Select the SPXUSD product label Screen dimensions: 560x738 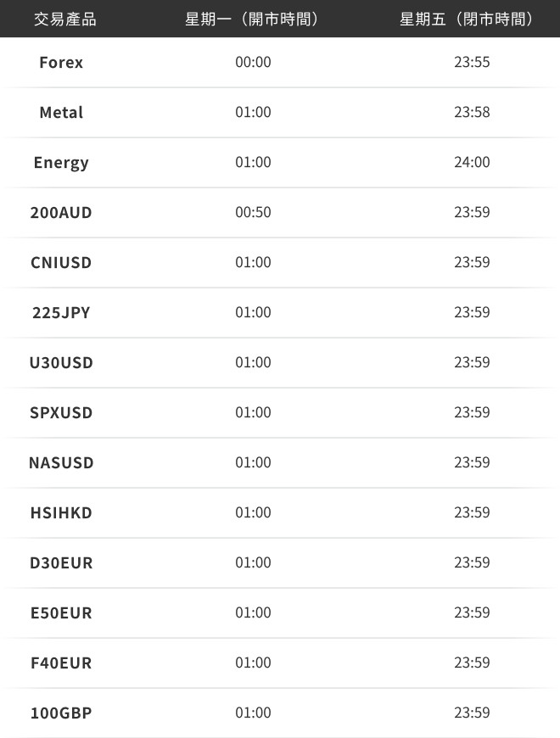(x=61, y=412)
